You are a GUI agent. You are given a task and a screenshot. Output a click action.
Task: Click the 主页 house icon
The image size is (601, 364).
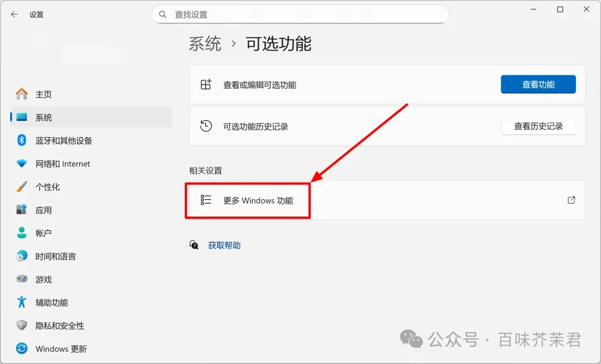[x=22, y=94]
